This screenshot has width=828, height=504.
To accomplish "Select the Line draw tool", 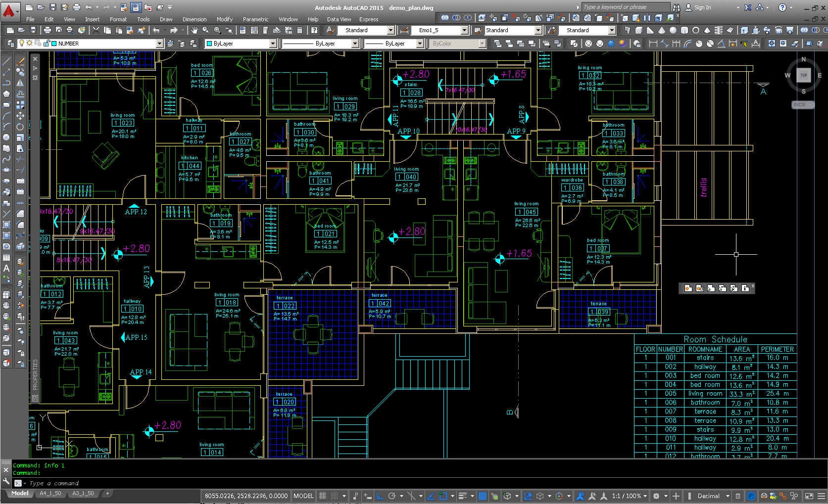I will [6, 61].
